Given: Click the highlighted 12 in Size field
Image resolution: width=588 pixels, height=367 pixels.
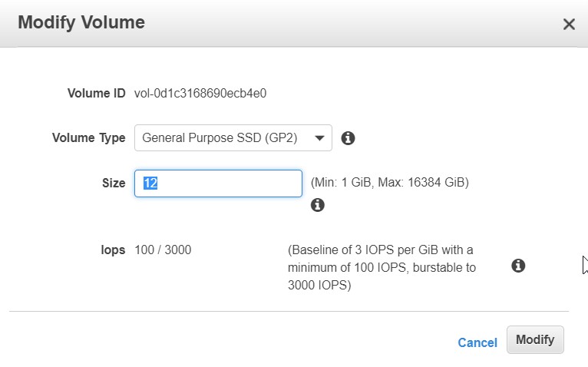Looking at the screenshot, I should point(150,183).
